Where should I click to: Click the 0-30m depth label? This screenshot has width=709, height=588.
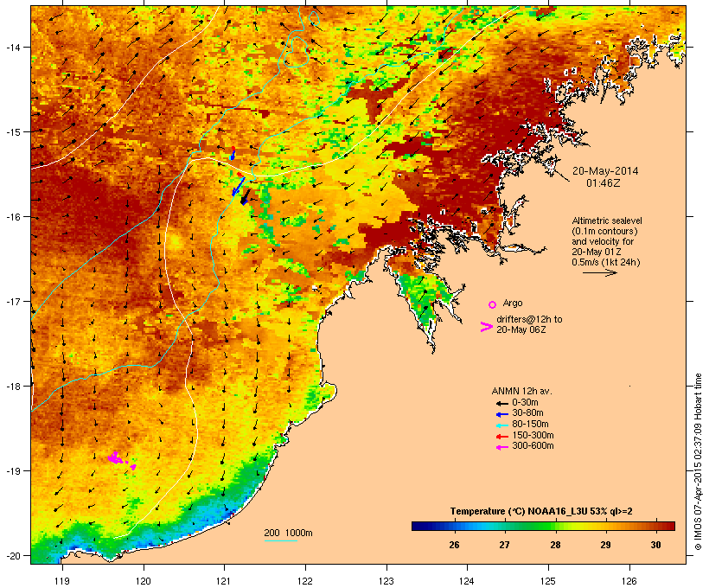[x=525, y=403]
